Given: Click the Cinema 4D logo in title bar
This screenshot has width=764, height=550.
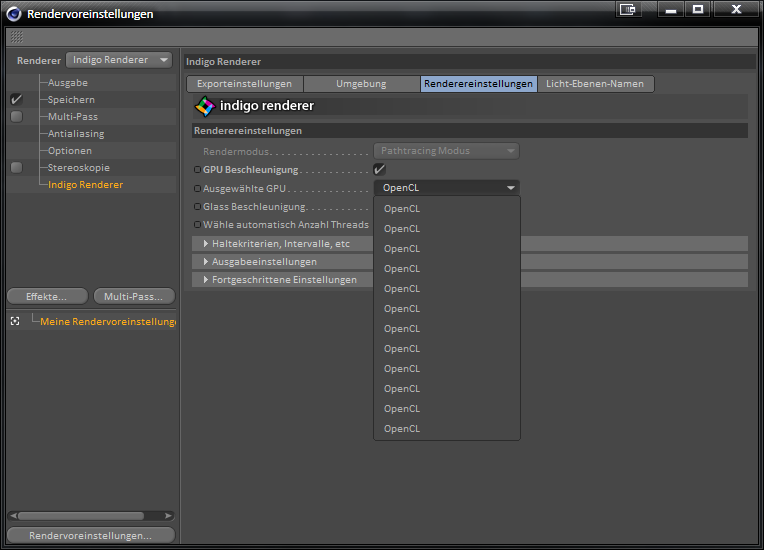Looking at the screenshot, I should [x=13, y=13].
